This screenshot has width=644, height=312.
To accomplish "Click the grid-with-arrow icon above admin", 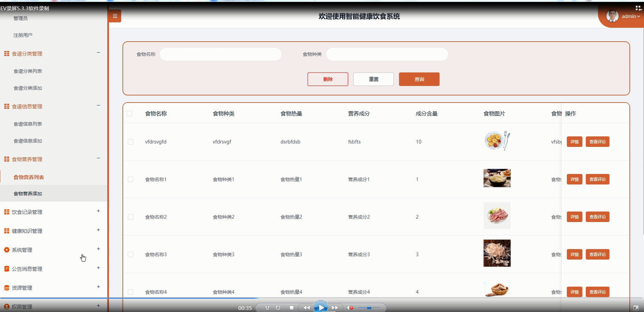I will [x=638, y=8].
